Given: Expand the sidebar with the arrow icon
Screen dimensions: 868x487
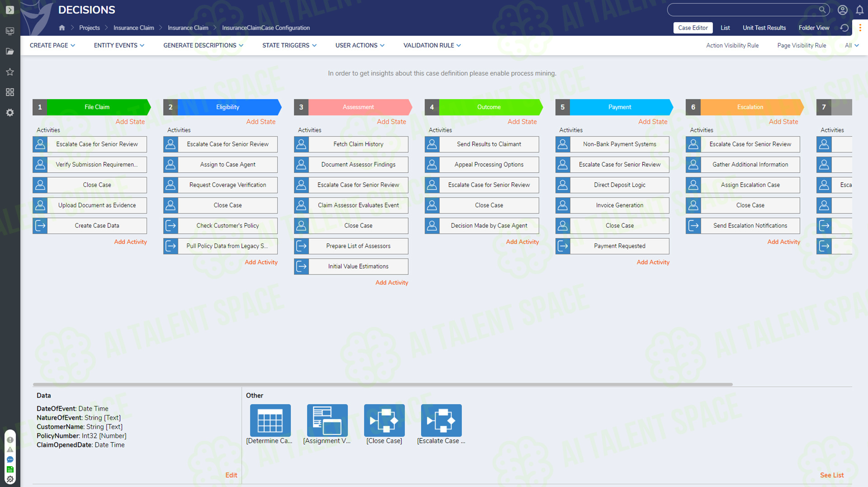Looking at the screenshot, I should (10, 10).
